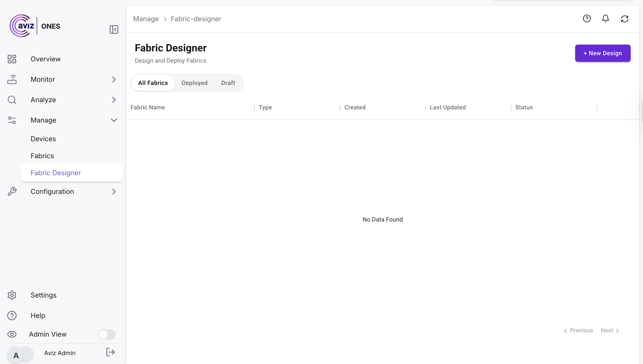Viewport: 643px width, 364px height.
Task: Switch to the Draft tab
Action: 228,83
